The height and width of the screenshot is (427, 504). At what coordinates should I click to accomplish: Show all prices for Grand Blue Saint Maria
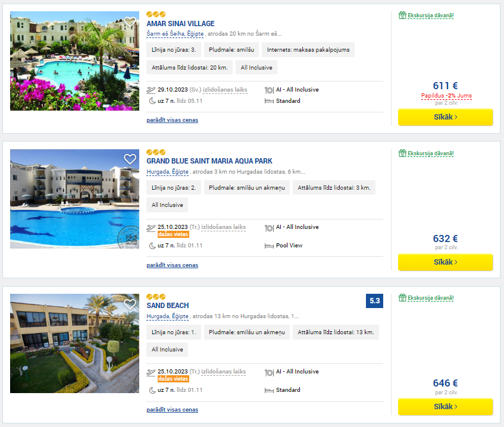tap(173, 265)
